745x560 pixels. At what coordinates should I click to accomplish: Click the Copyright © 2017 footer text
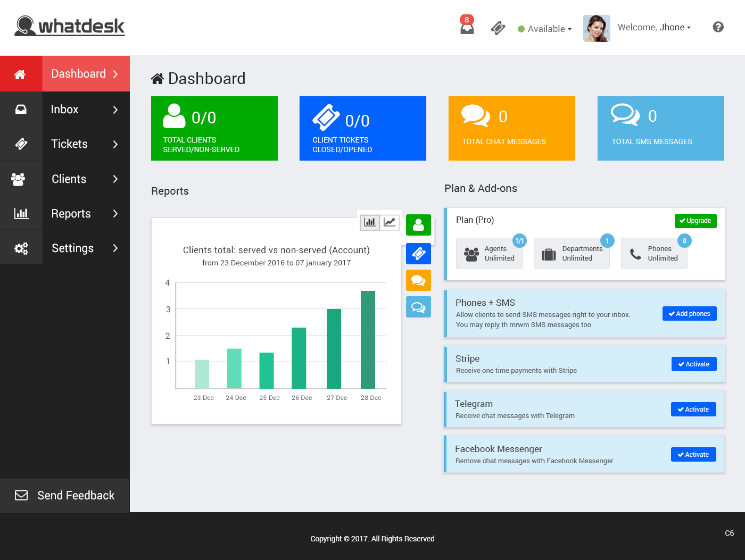coord(372,539)
